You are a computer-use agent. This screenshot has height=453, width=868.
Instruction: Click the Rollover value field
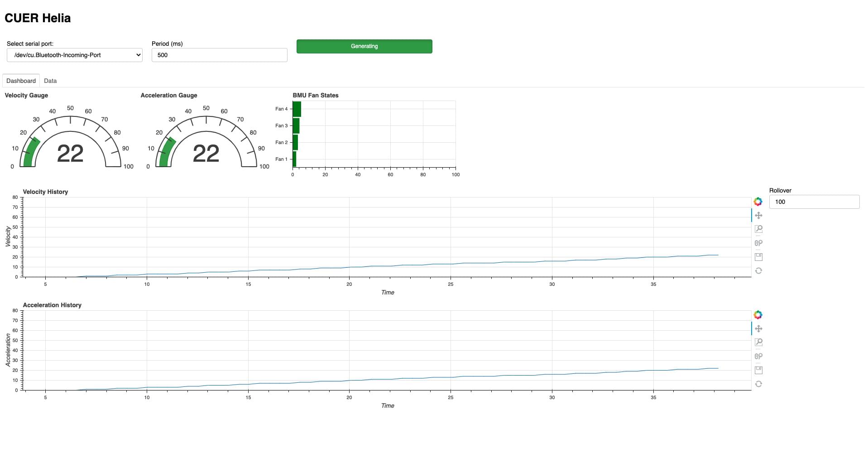(814, 202)
